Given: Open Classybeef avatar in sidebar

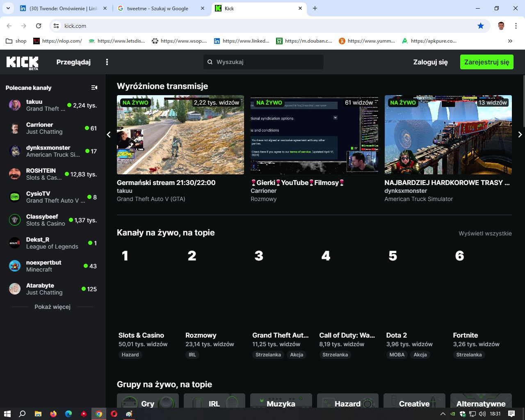Looking at the screenshot, I should coord(15,220).
